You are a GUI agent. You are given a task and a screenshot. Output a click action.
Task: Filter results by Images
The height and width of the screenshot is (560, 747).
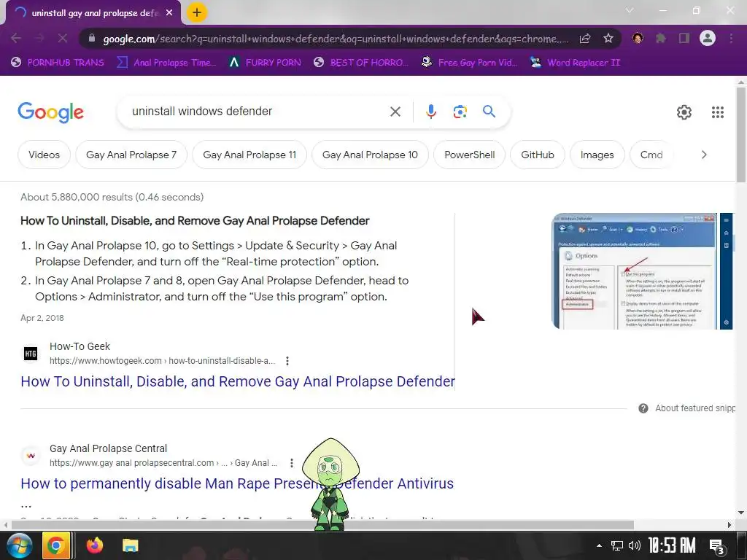click(597, 155)
